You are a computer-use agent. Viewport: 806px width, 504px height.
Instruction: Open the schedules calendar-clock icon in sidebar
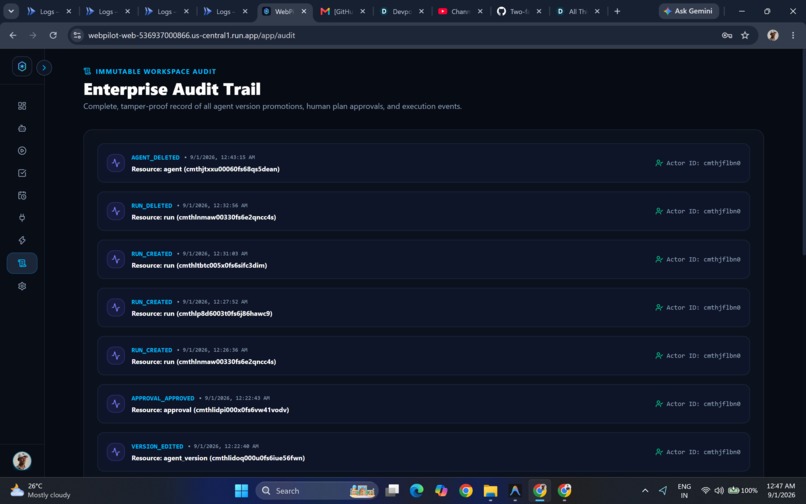[22, 195]
